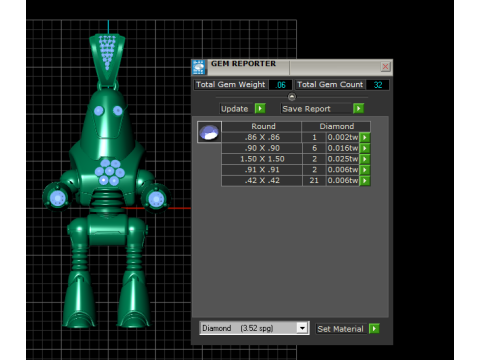Image resolution: width=480 pixels, height=360 pixels.
Task: Click the 0.025tw weight cell
Action: (343, 159)
